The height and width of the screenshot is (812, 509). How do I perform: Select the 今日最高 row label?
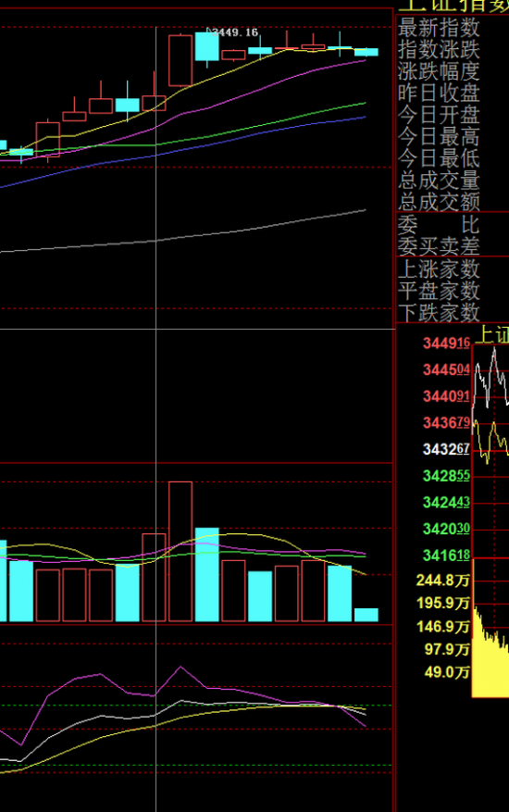[x=439, y=137]
